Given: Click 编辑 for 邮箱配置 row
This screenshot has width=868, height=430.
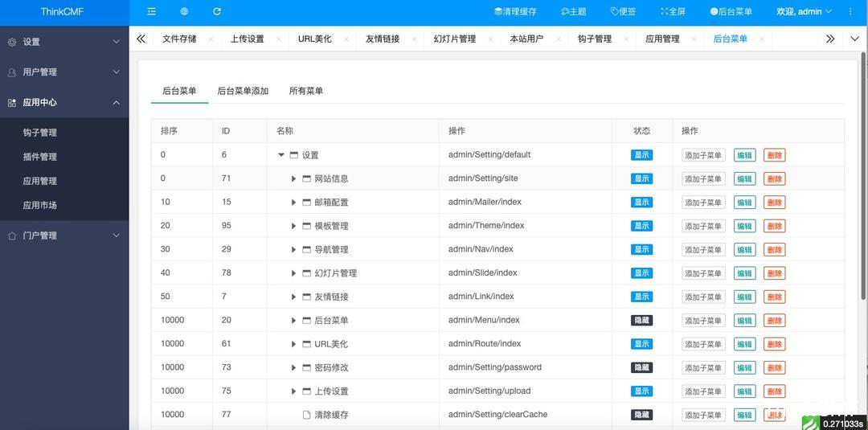Looking at the screenshot, I should pos(744,203).
